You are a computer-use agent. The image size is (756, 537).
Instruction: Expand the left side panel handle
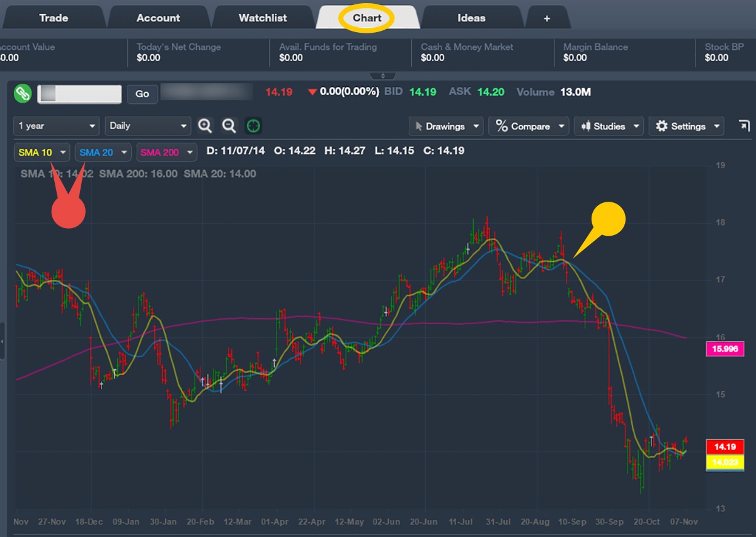[x=3, y=341]
